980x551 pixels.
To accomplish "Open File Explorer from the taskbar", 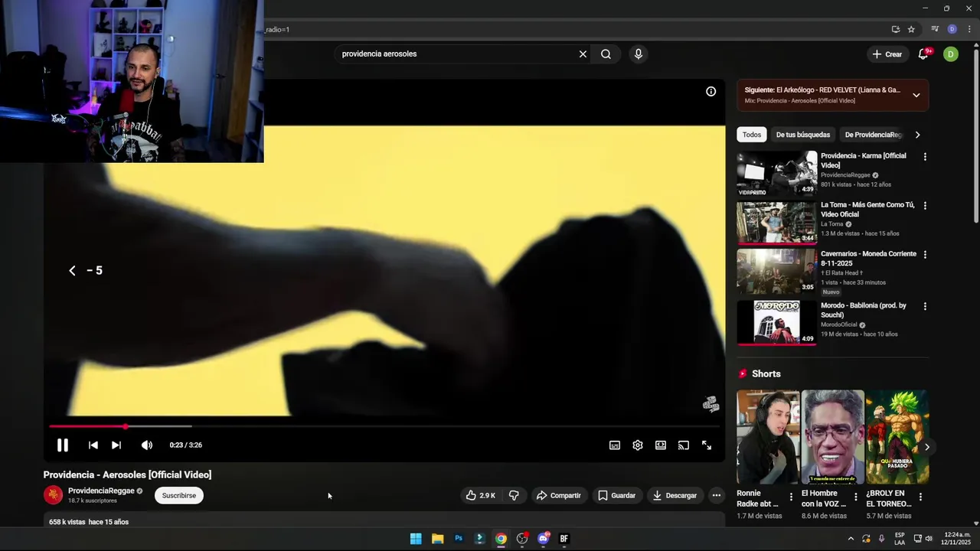I will point(437,539).
